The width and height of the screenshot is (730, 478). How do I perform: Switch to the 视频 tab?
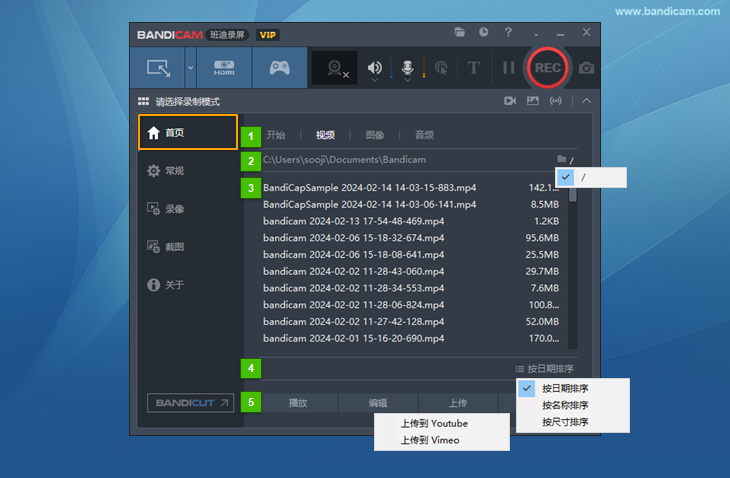325,135
